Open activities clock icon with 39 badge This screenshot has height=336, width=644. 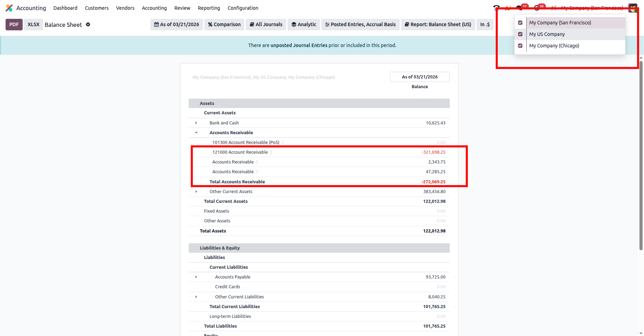tap(537, 8)
